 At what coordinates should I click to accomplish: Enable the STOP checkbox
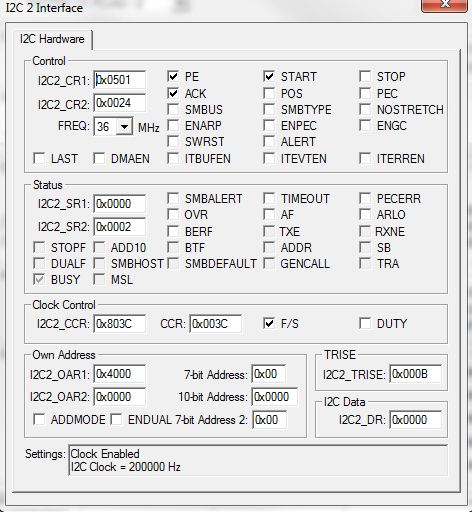[x=365, y=76]
